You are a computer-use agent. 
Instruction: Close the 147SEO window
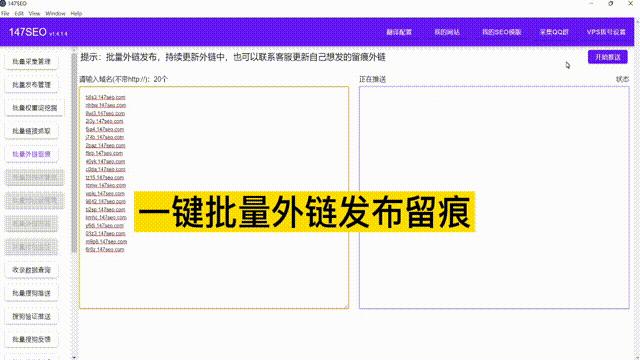pyautogui.click(x=630, y=3)
